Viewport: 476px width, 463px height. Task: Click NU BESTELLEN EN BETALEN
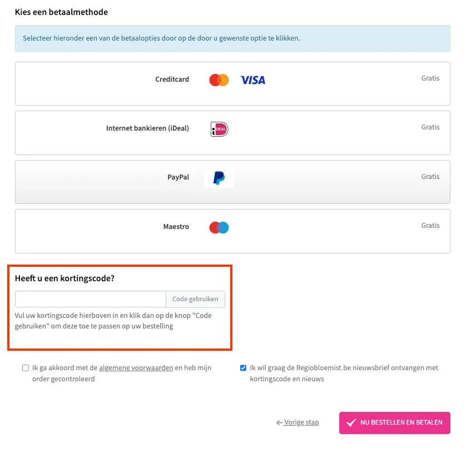coord(395,423)
